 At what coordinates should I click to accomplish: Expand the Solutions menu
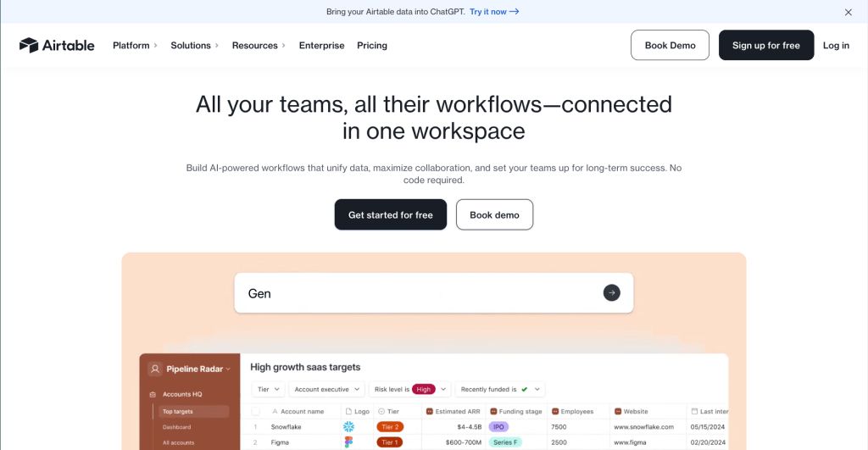pyautogui.click(x=195, y=46)
